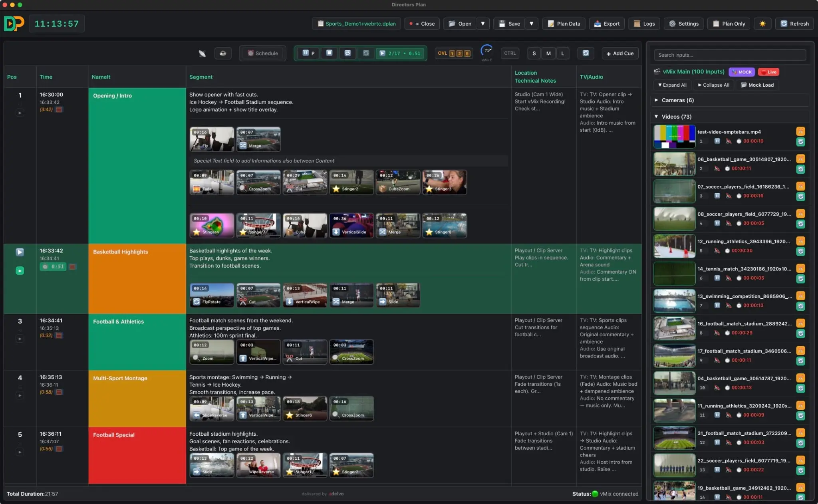The height and width of the screenshot is (504, 818).
Task: Click the DP Directors Plan logo
Action: (x=14, y=24)
